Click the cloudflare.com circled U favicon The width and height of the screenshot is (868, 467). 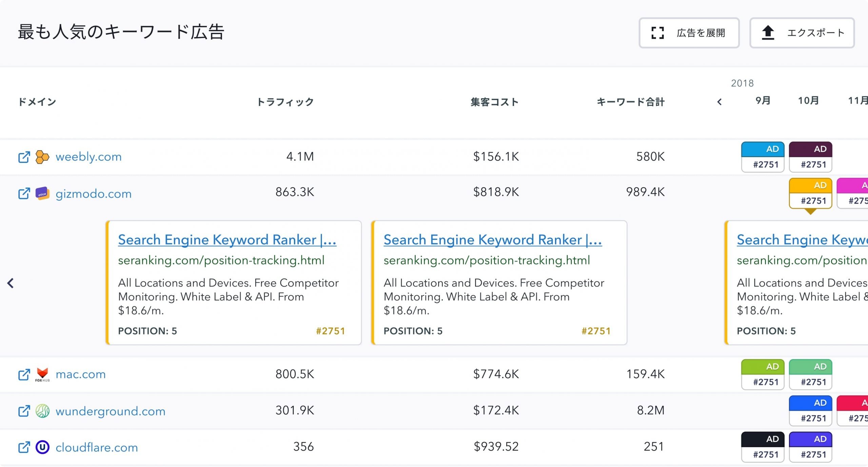(x=42, y=447)
